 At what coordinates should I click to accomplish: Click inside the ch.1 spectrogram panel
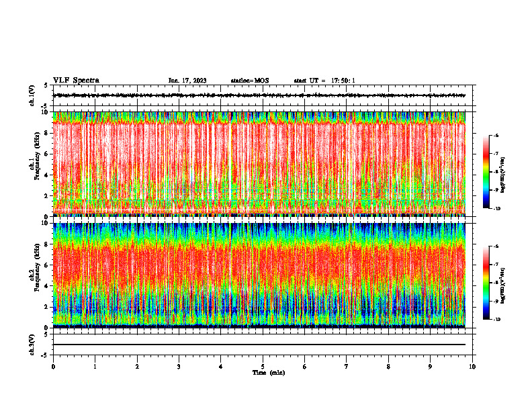(x=259, y=164)
